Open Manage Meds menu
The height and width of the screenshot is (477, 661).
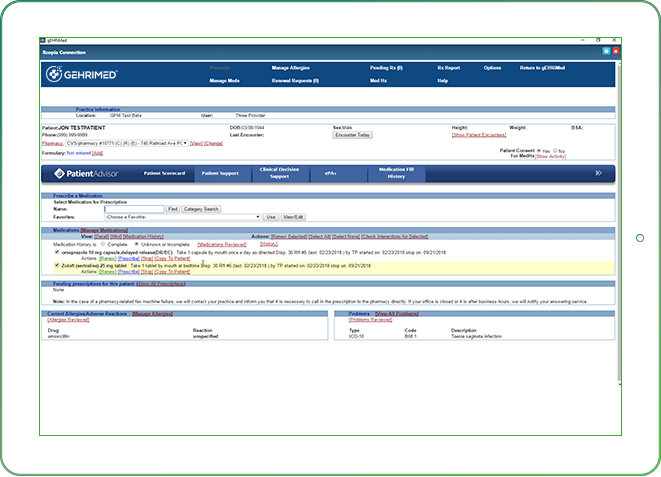click(224, 80)
